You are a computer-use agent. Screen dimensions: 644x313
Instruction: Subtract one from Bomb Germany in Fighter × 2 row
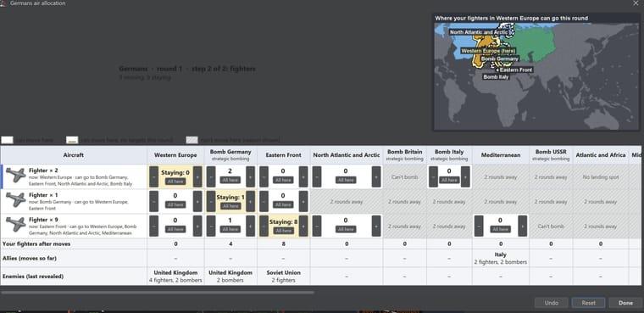coord(211,177)
